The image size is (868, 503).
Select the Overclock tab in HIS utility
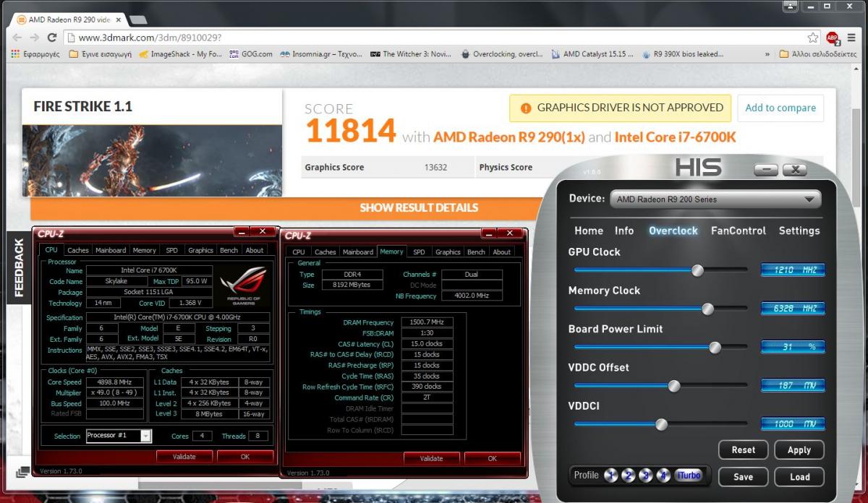(673, 231)
